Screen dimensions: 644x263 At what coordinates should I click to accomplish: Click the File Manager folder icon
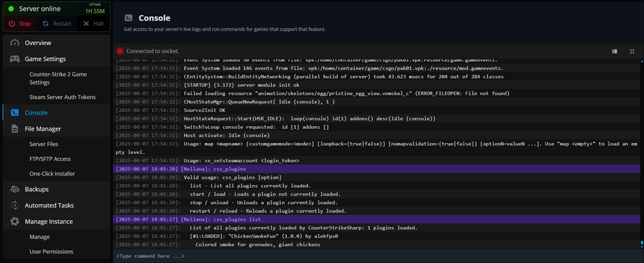[14, 129]
